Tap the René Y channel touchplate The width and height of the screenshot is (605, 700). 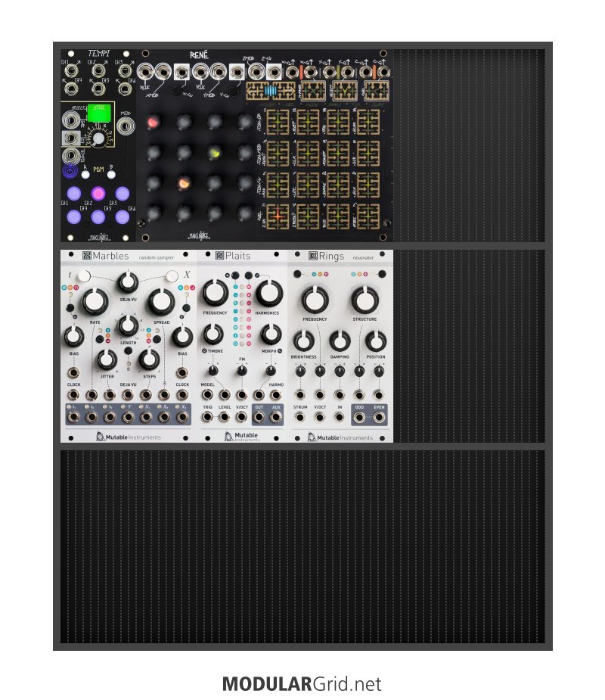[x=345, y=91]
